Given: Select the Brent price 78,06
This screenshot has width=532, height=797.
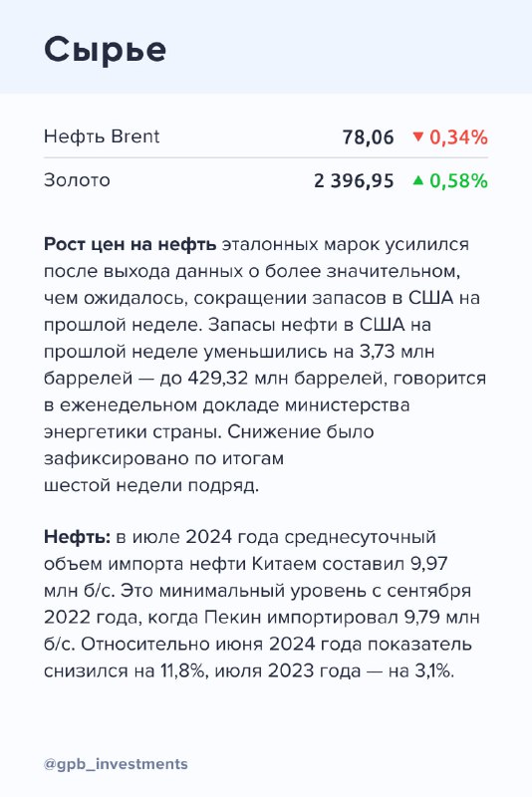Looking at the screenshot, I should click(x=368, y=137).
